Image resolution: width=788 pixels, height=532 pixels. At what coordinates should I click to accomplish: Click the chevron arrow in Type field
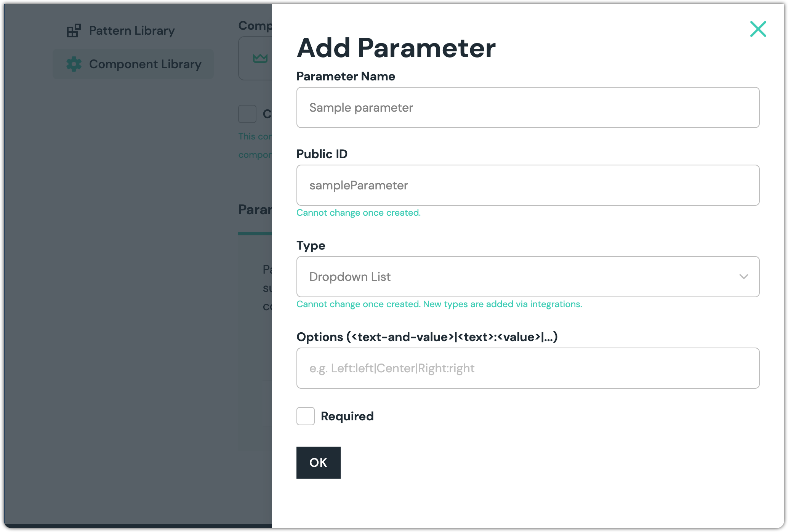point(743,277)
